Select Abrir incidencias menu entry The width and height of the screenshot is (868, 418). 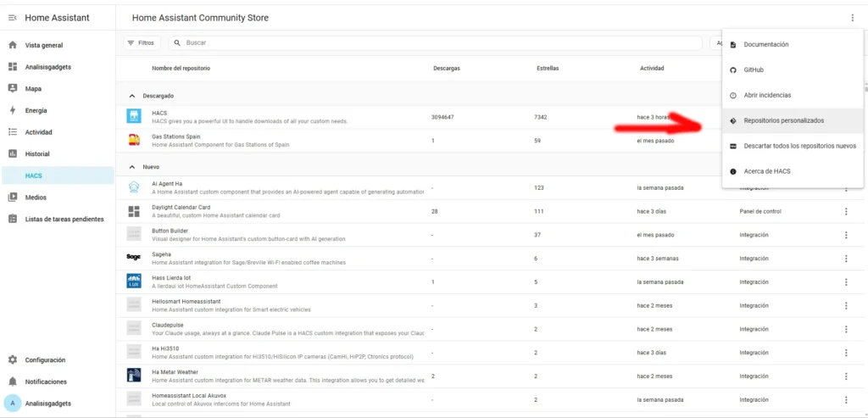click(793, 95)
